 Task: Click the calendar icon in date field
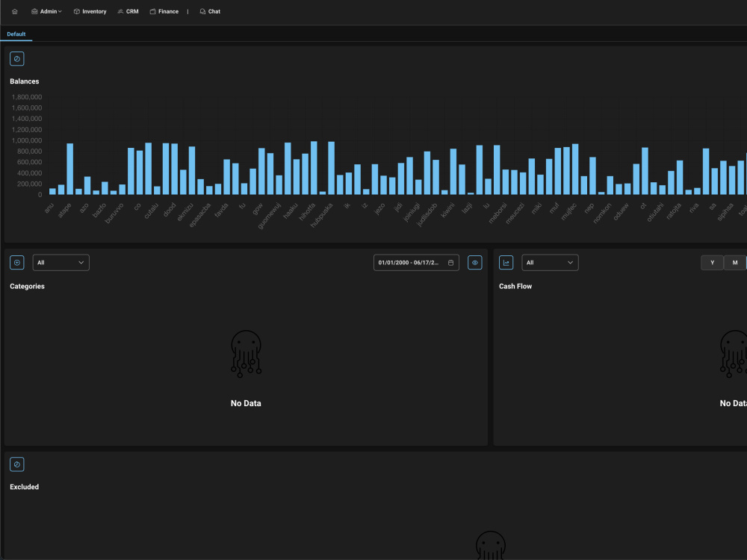450,263
